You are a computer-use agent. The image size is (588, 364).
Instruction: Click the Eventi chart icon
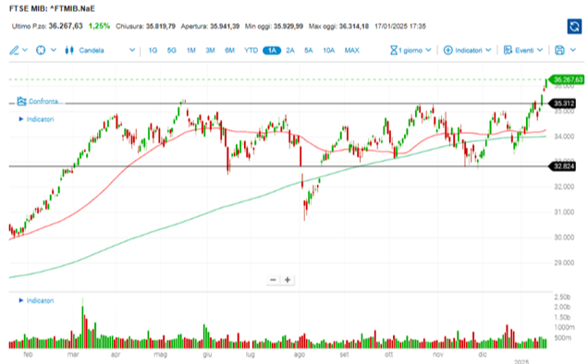tap(508, 50)
